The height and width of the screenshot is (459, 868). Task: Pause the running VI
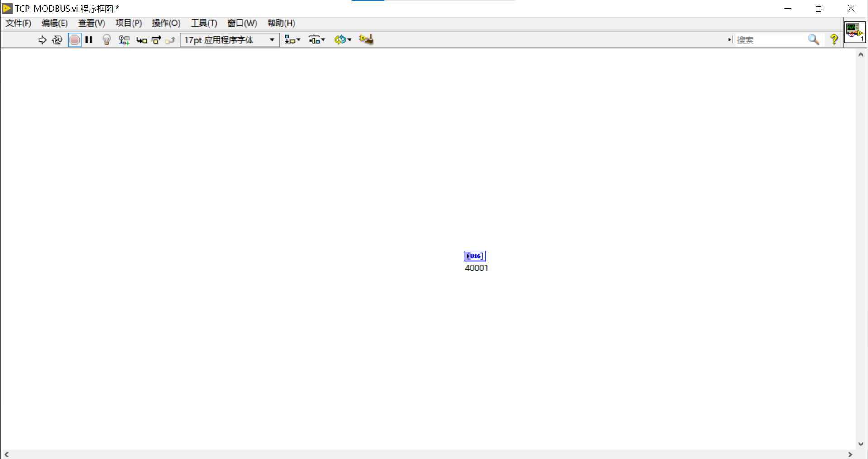pyautogui.click(x=89, y=40)
